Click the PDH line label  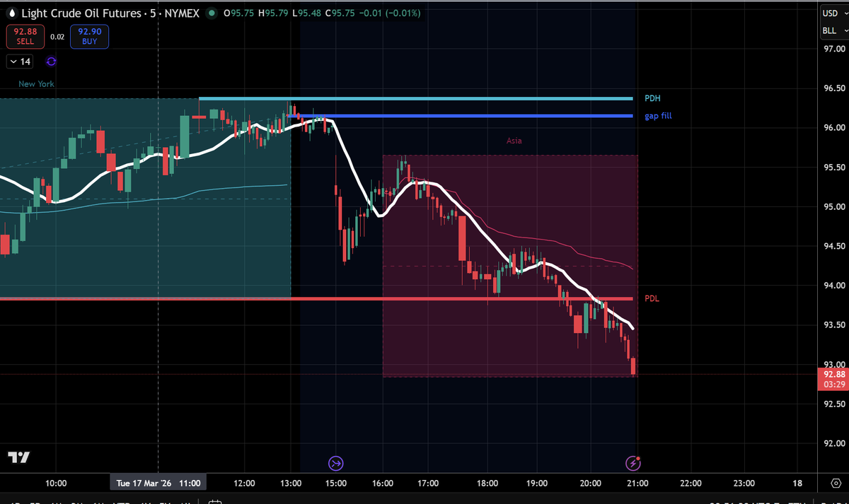[x=652, y=98]
